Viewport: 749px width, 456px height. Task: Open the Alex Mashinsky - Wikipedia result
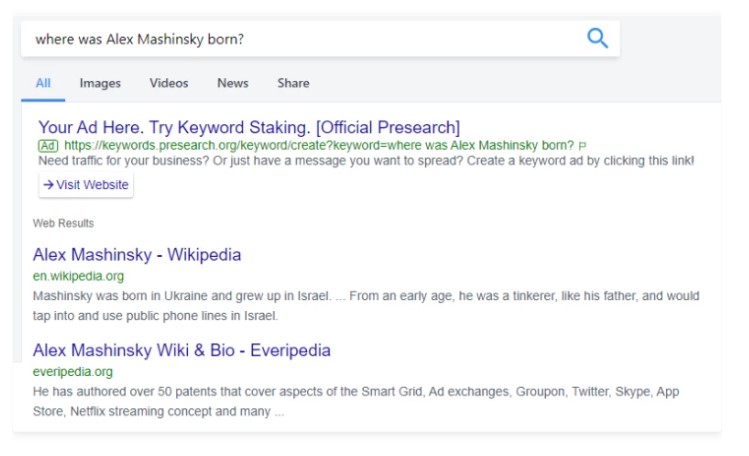pos(137,254)
